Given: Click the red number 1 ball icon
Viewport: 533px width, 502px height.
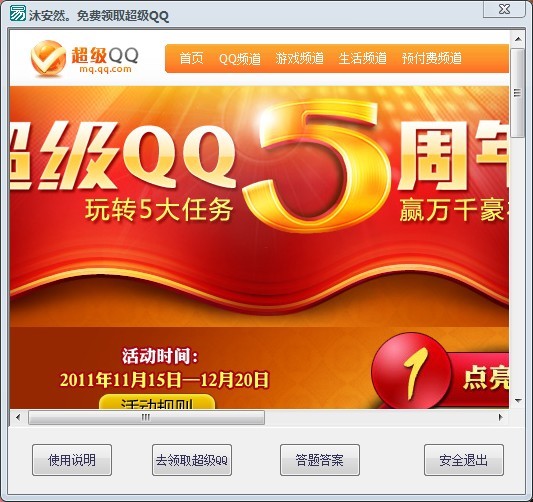Looking at the screenshot, I should [x=411, y=371].
